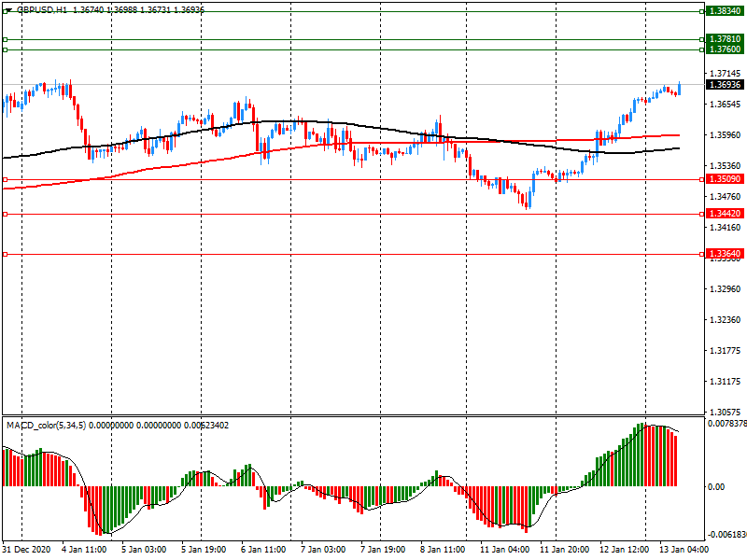Click the 11 Jan 04:00 time label
The width and height of the screenshot is (747, 560).
(x=504, y=550)
